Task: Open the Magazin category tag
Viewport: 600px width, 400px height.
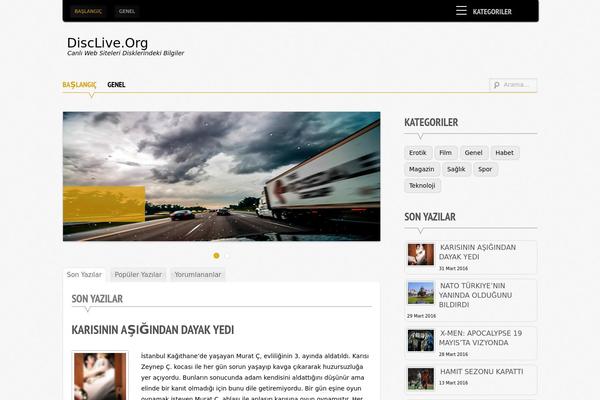Action: pos(422,169)
